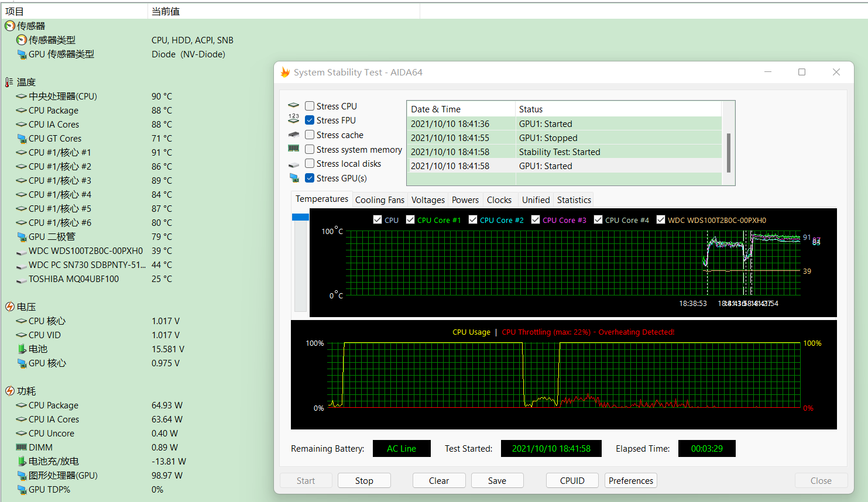This screenshot has height=502, width=868.
Task: Switch to the Clocks tab
Action: coord(499,200)
